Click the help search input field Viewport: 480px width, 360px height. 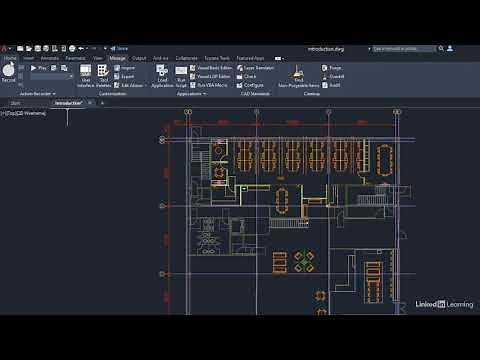404,49
